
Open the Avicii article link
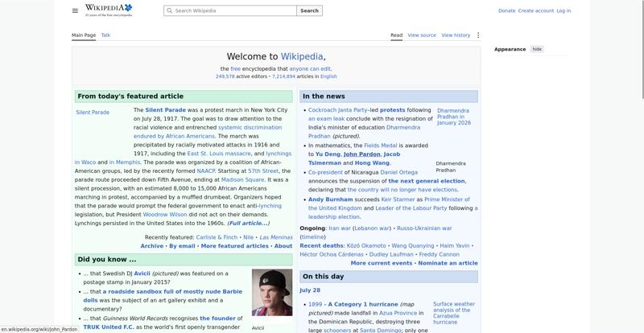(x=142, y=273)
